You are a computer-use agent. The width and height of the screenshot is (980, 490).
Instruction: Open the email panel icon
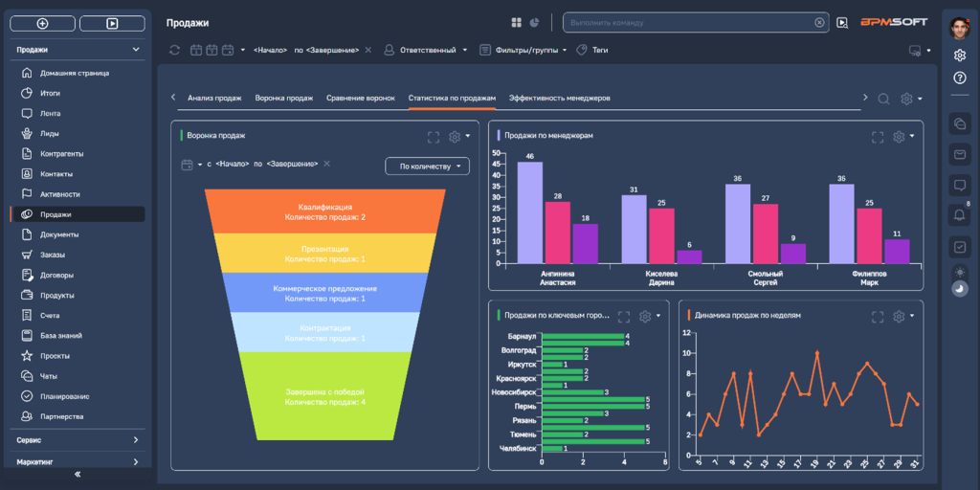[x=960, y=153]
